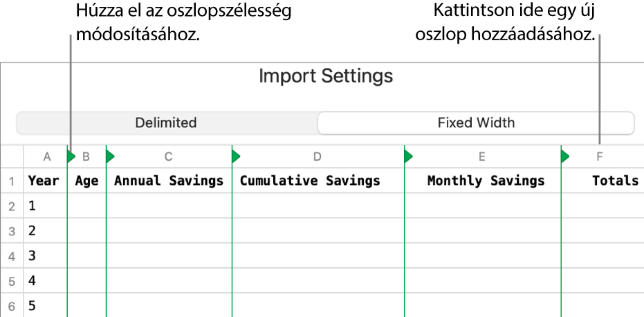Click the green column marker between A and B
The width and height of the screenshot is (644, 317).
click(71, 157)
